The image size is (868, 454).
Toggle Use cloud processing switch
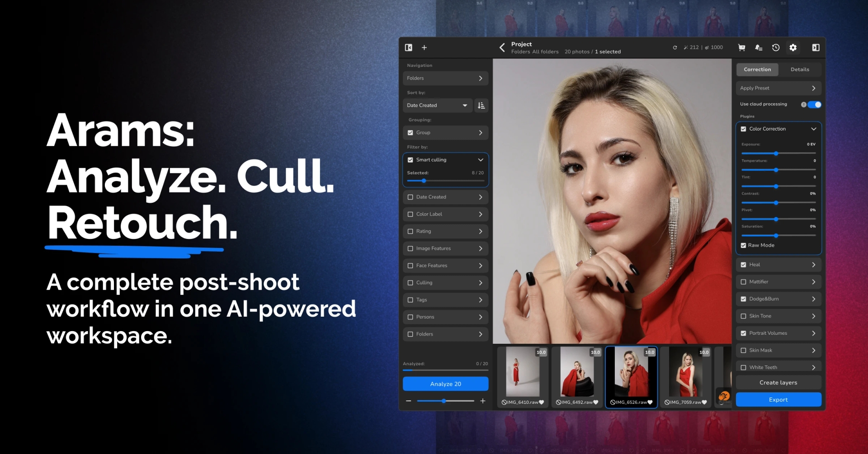pyautogui.click(x=815, y=104)
